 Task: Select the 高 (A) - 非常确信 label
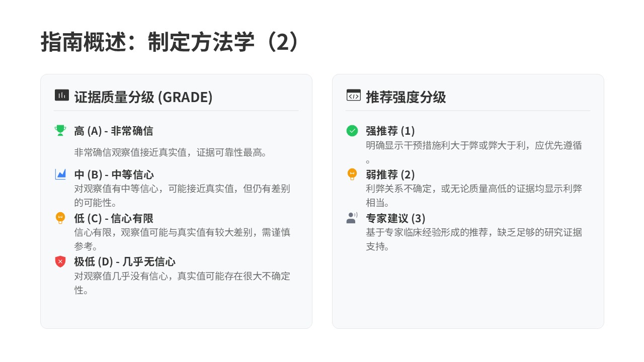tap(113, 131)
